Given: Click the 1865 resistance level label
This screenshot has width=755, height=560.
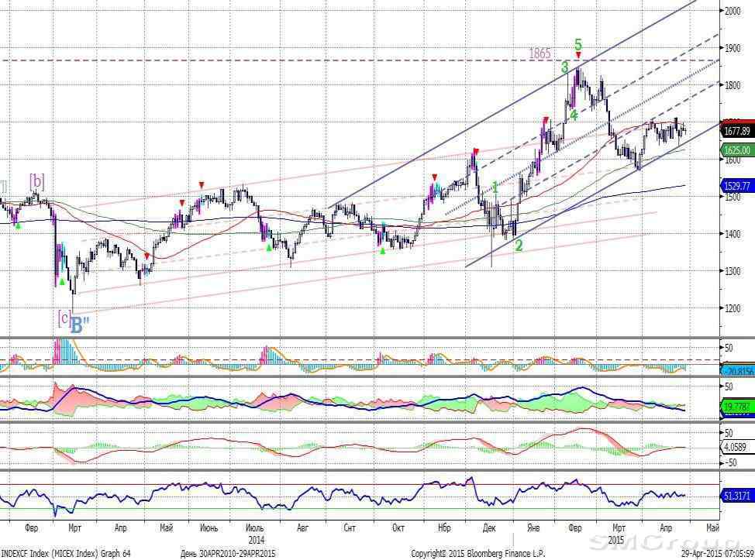Looking at the screenshot, I should coord(540,53).
